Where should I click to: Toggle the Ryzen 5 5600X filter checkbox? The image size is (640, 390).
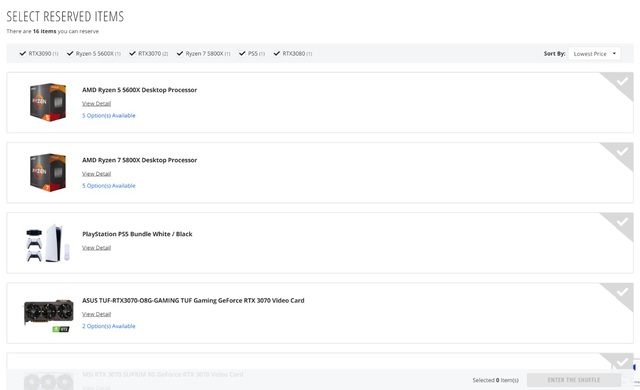click(70, 53)
